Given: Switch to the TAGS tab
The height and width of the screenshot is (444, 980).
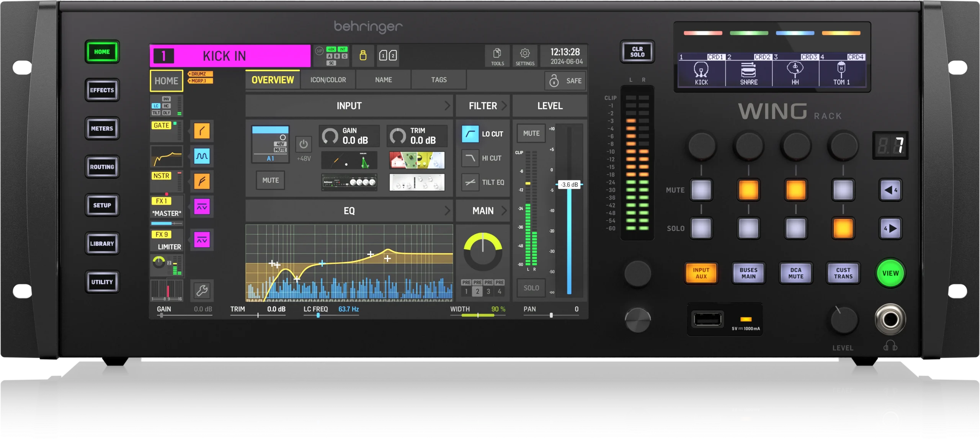Looking at the screenshot, I should (x=439, y=80).
